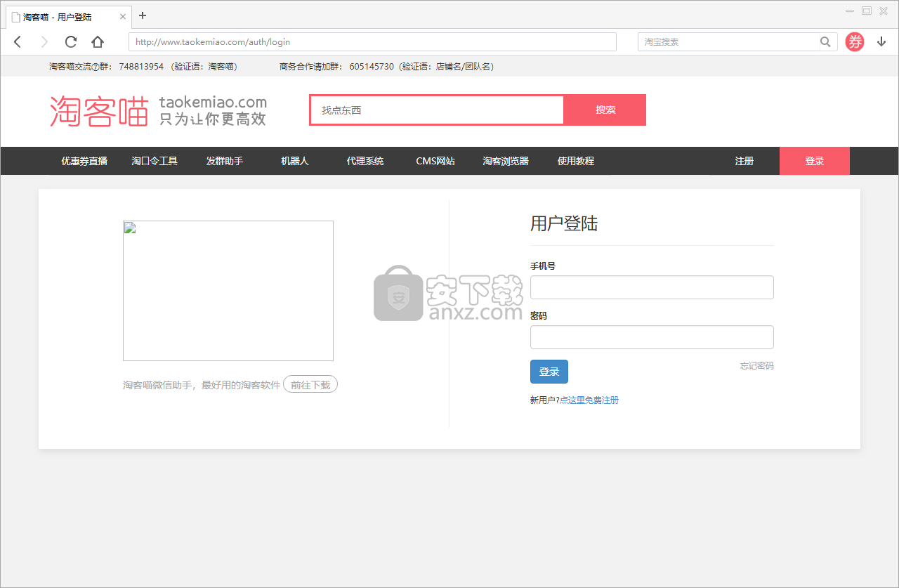Click the magnifier icon in Taobao search box
The height and width of the screenshot is (588, 899).
825,42
